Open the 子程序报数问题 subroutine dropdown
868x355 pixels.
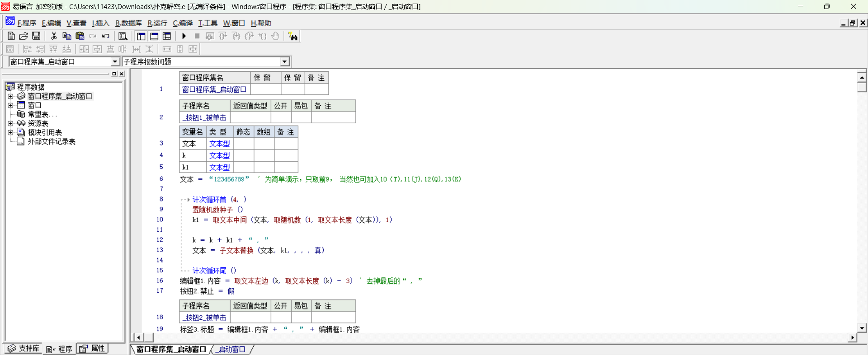click(284, 62)
